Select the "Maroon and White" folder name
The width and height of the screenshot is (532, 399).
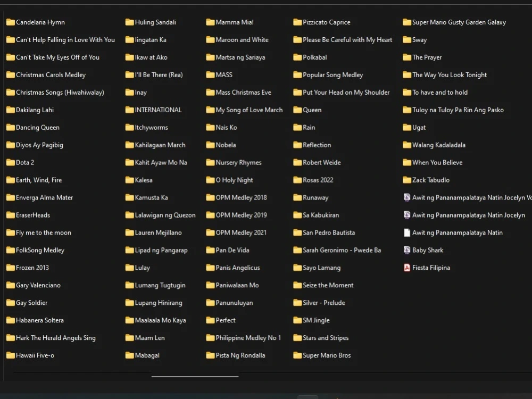(242, 40)
